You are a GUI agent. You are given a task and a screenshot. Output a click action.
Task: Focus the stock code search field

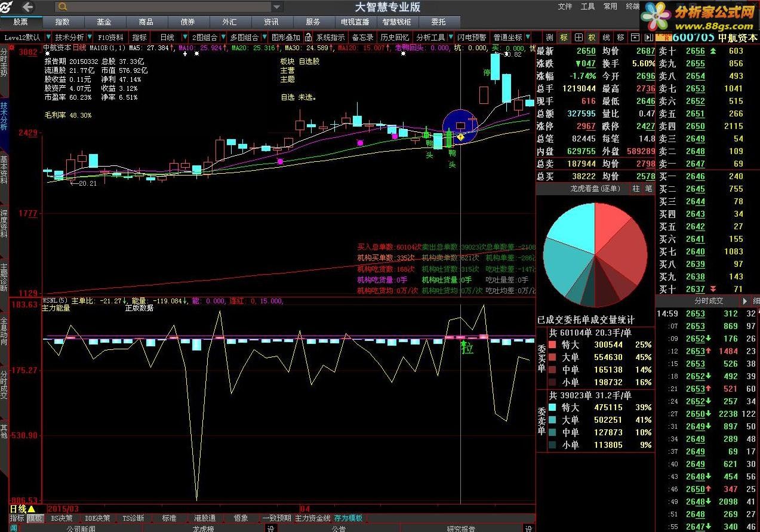tap(169, 7)
